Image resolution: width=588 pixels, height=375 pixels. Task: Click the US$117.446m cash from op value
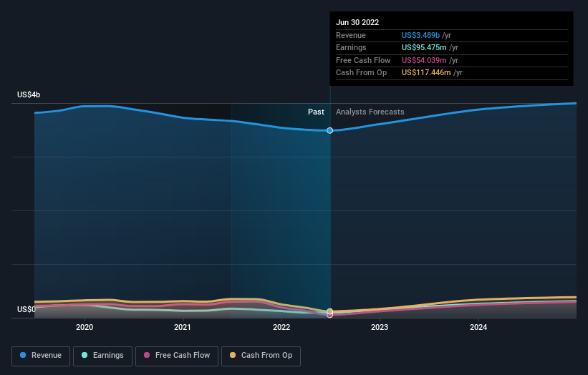pos(426,73)
